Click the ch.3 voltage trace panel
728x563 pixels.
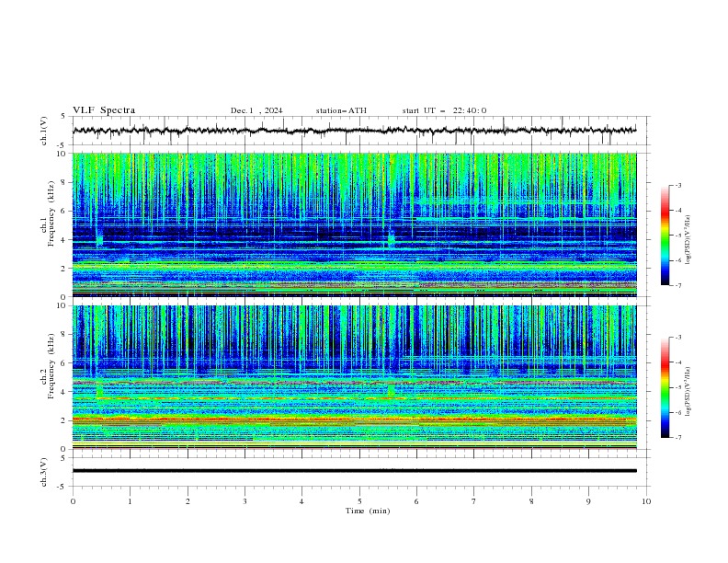click(360, 472)
